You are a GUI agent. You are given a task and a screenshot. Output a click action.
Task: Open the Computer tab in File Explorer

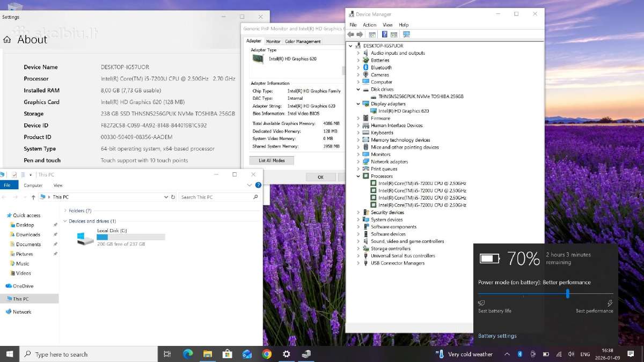(x=33, y=185)
